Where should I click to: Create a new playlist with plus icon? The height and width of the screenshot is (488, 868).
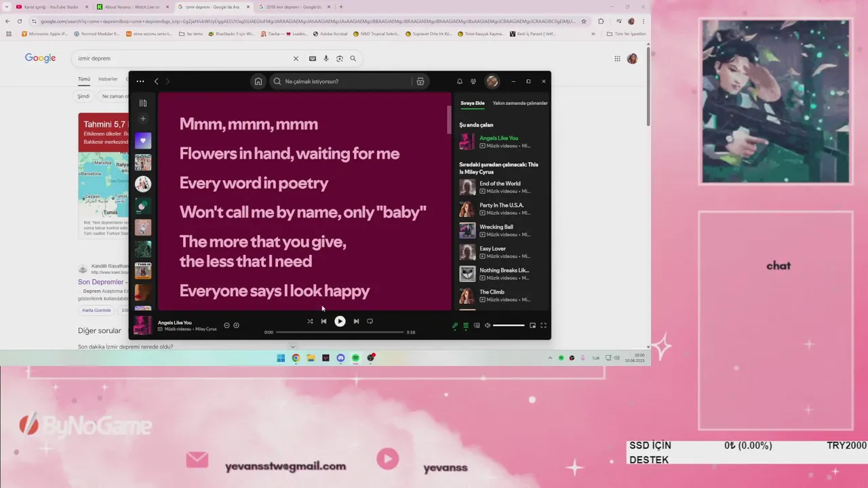(143, 119)
